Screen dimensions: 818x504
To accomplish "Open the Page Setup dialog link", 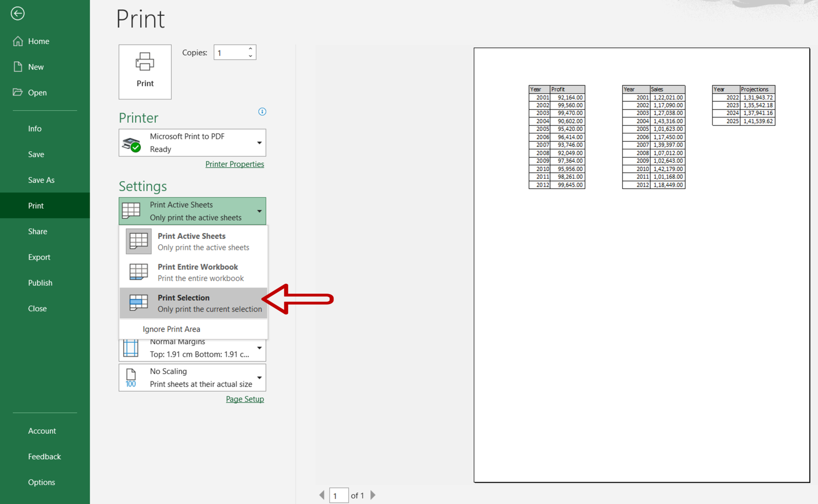I will tap(245, 399).
